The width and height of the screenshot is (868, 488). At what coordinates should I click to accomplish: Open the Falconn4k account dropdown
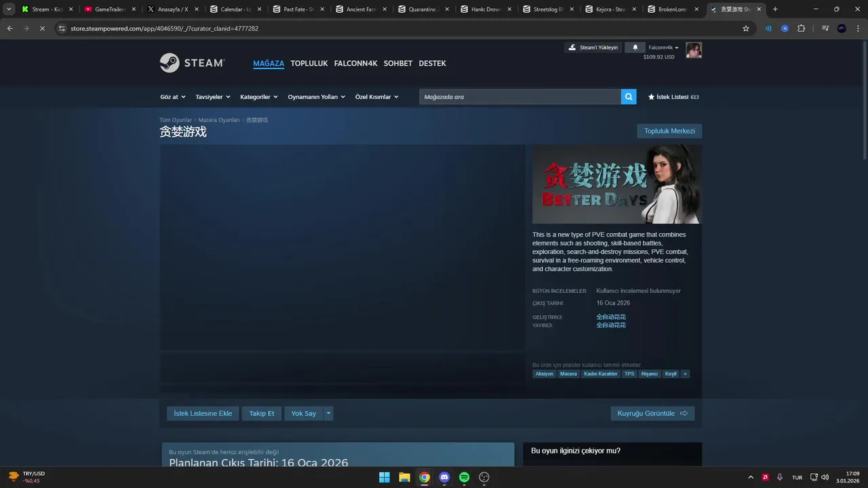(x=663, y=47)
